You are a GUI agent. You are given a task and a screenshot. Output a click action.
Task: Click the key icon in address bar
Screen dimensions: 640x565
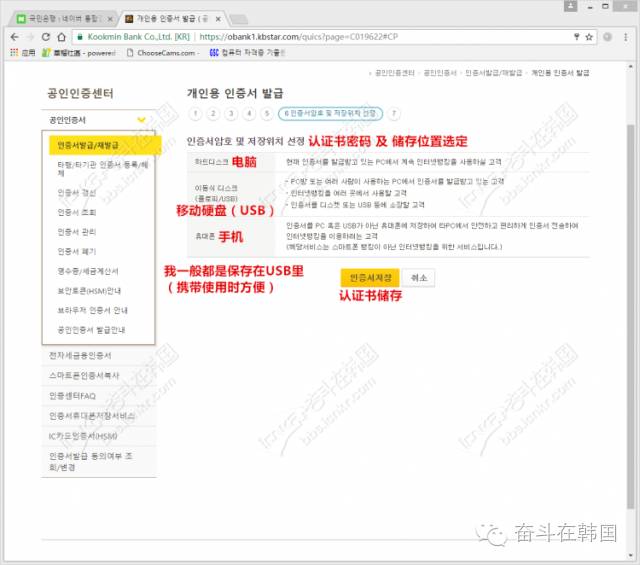tap(577, 37)
